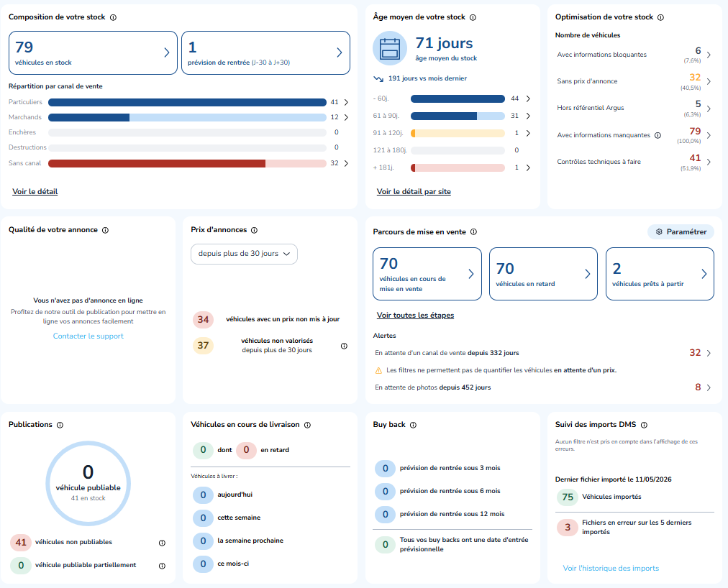Open info icon next to Buy back

pos(413,425)
